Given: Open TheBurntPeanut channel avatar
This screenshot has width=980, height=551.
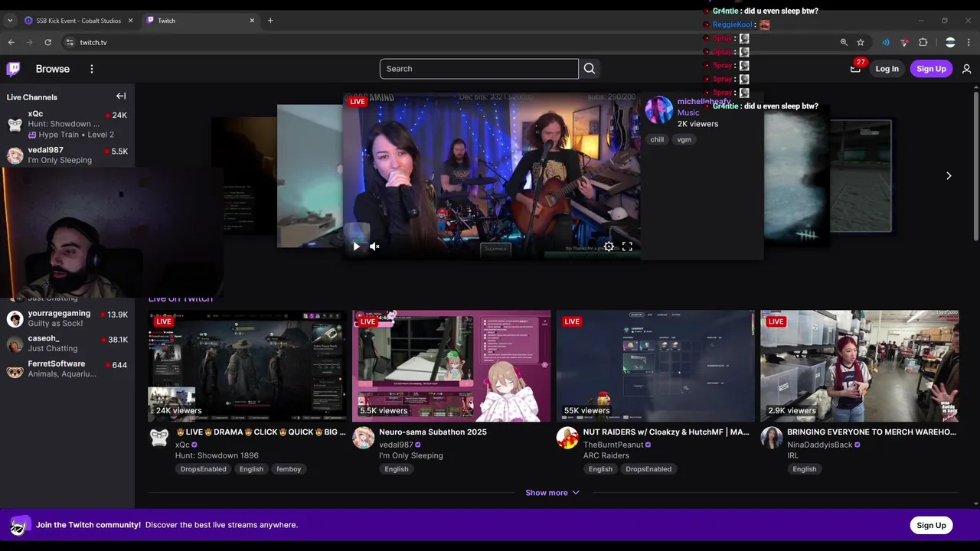Looking at the screenshot, I should [567, 438].
